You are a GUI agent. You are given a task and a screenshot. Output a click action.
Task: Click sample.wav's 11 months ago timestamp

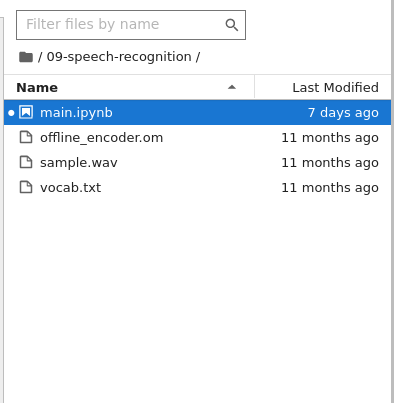330,163
